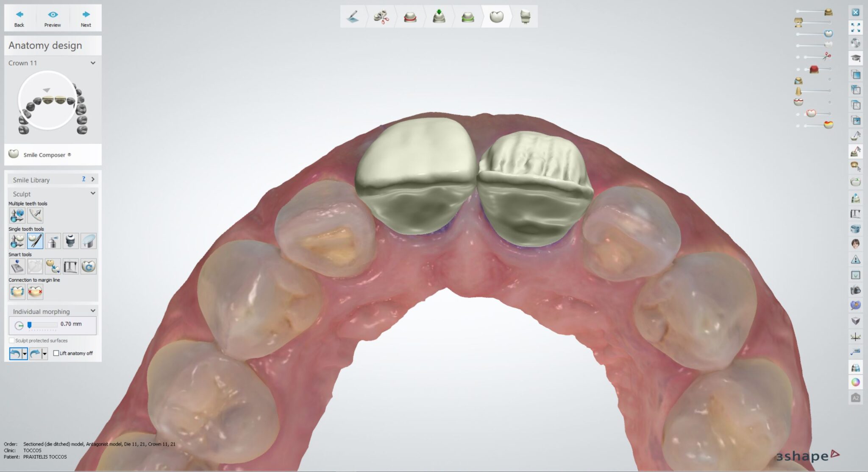Select the multiple teeth transform tool

[17, 215]
